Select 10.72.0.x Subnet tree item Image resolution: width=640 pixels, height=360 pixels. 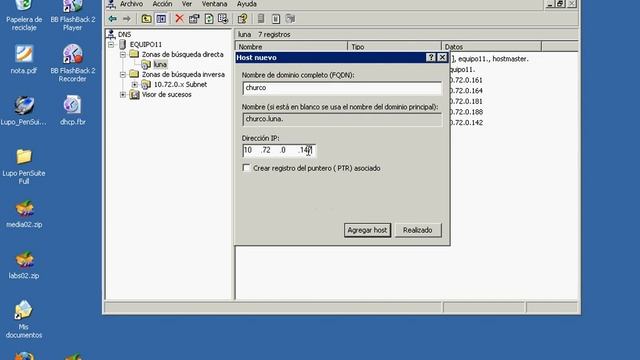[x=180, y=84]
